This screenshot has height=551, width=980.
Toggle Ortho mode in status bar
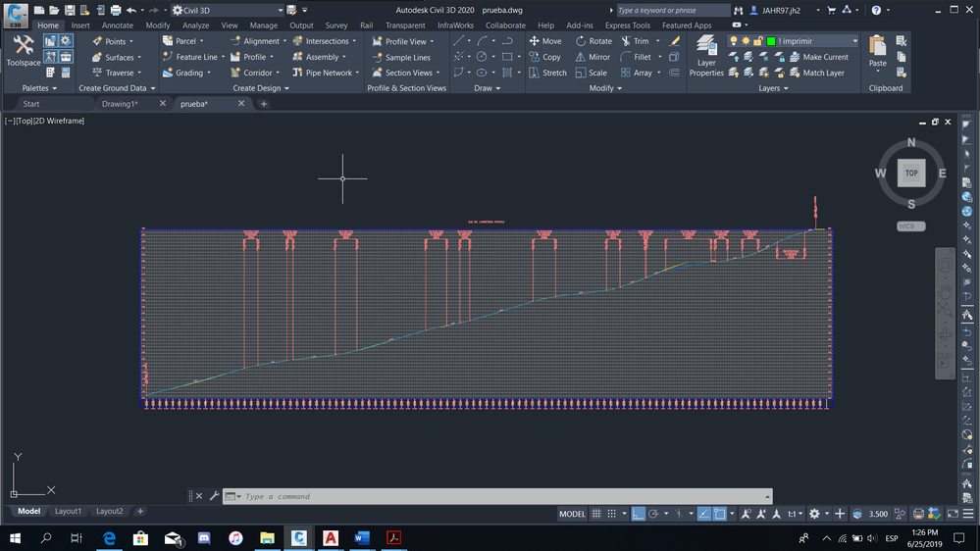point(638,514)
